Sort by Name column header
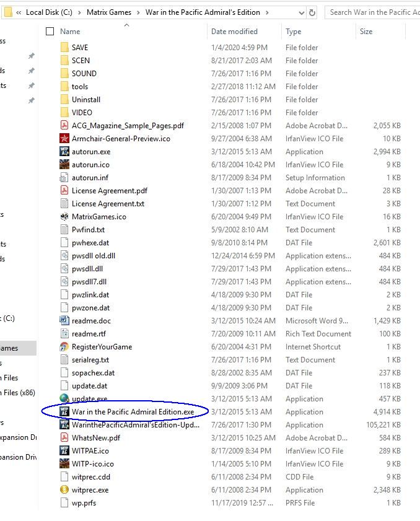Viewport: 420px width, 521px height. click(x=70, y=31)
